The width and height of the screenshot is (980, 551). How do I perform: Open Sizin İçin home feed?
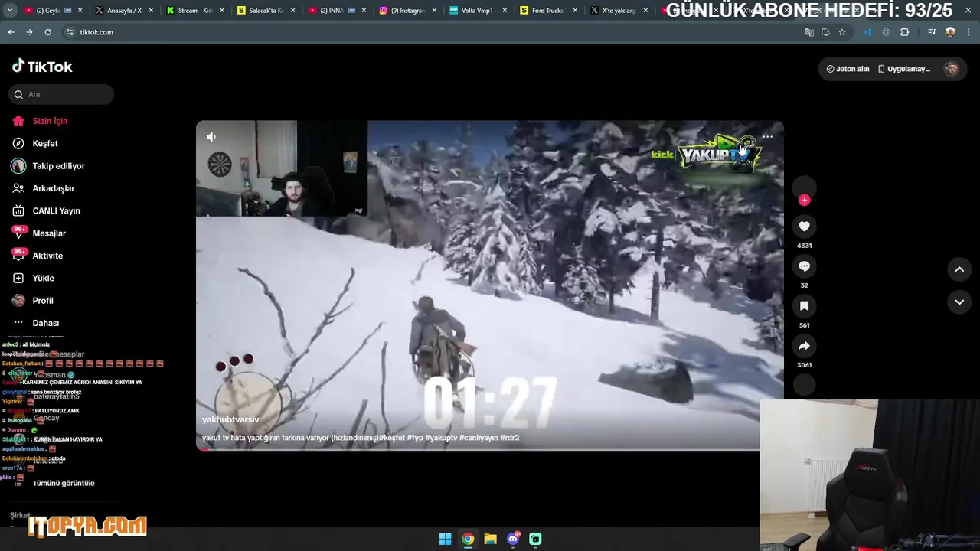(50, 121)
